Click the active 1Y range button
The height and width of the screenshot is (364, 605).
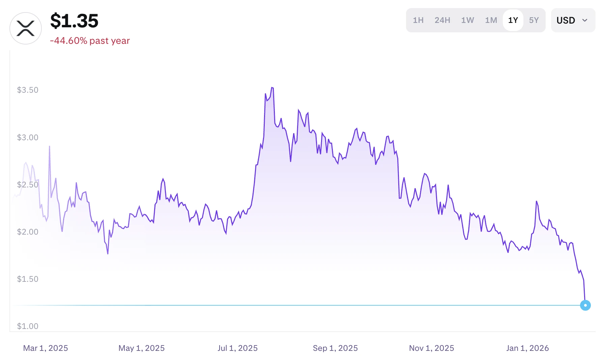pyautogui.click(x=513, y=20)
